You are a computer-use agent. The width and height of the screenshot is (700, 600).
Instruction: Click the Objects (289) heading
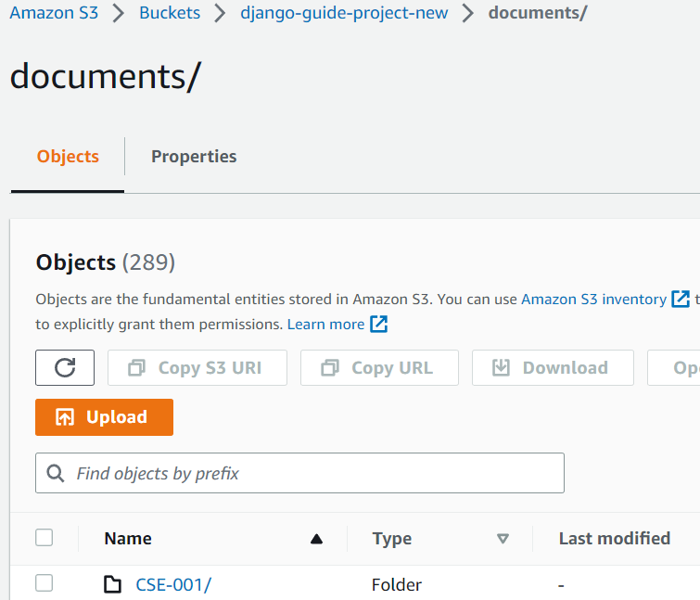click(106, 262)
